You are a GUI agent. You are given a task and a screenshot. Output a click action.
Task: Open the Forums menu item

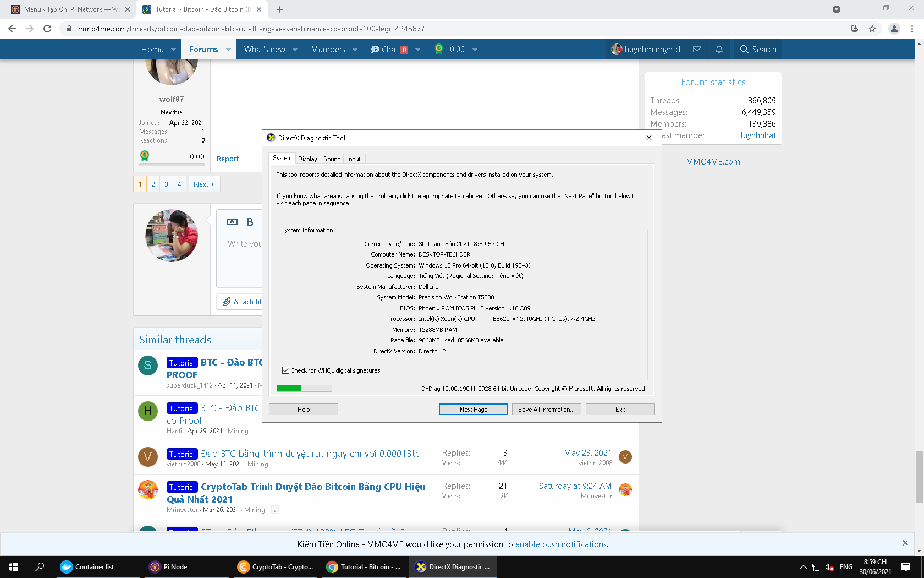[x=204, y=49]
